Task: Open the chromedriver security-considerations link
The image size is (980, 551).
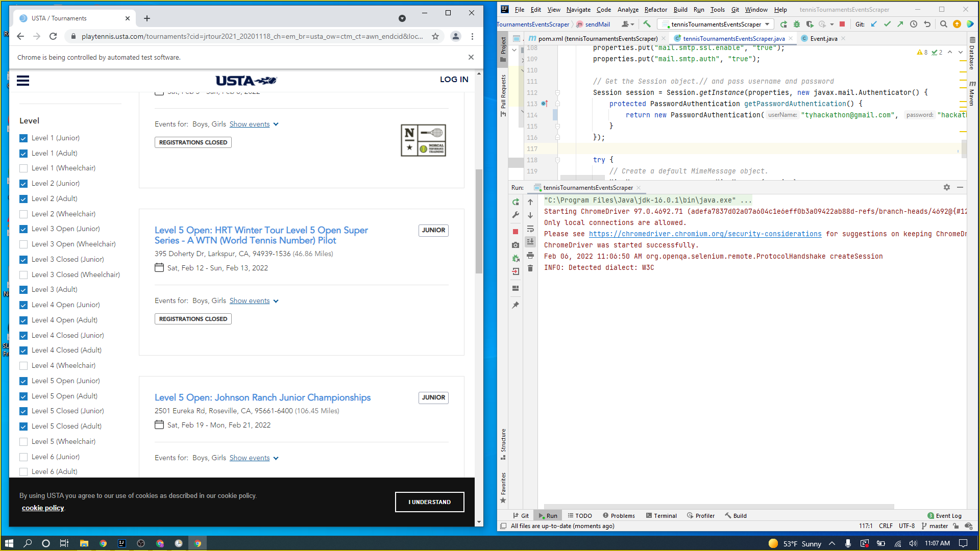Action: point(705,234)
